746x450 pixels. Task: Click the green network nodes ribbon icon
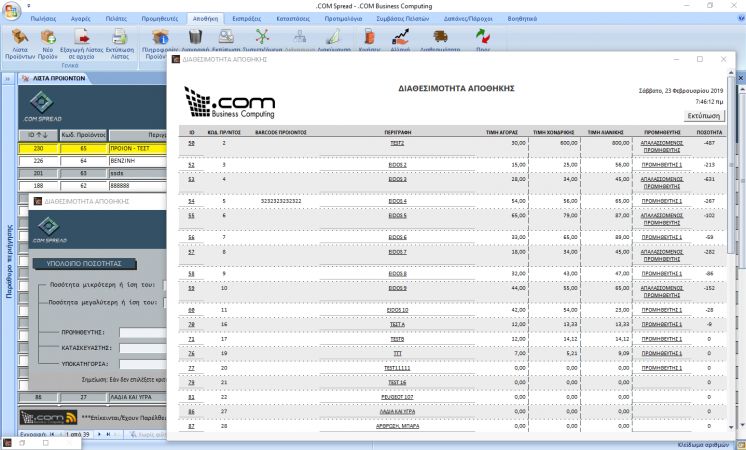click(262, 37)
